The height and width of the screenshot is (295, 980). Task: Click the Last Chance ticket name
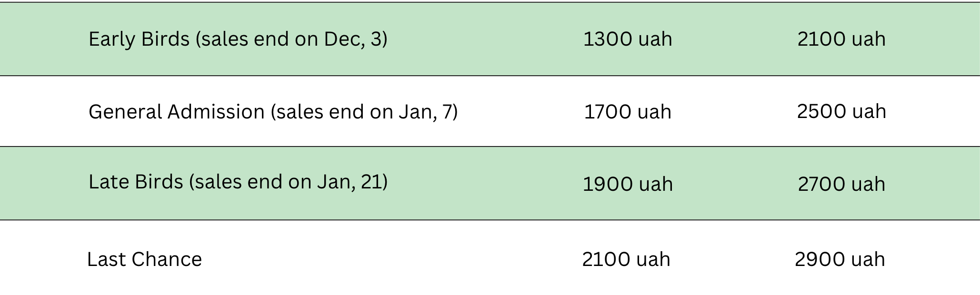[x=144, y=259]
